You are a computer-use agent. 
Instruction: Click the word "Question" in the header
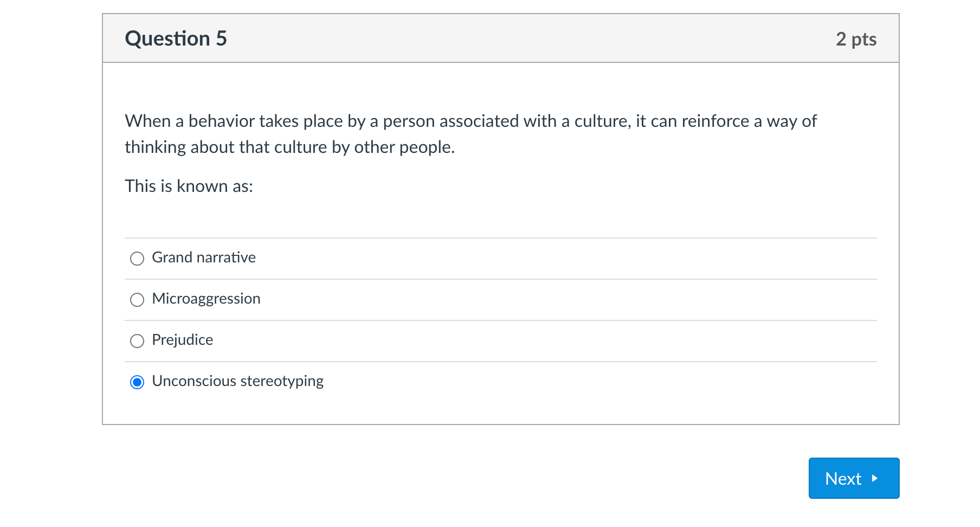coord(167,38)
